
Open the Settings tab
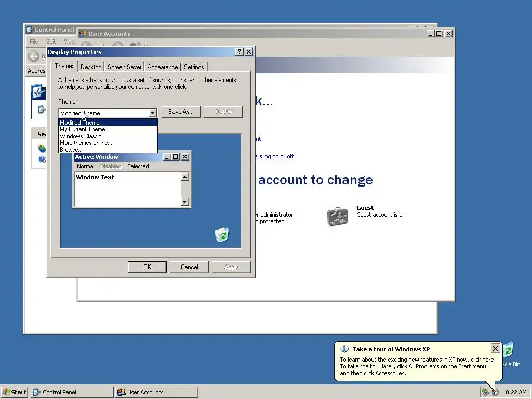pos(194,67)
